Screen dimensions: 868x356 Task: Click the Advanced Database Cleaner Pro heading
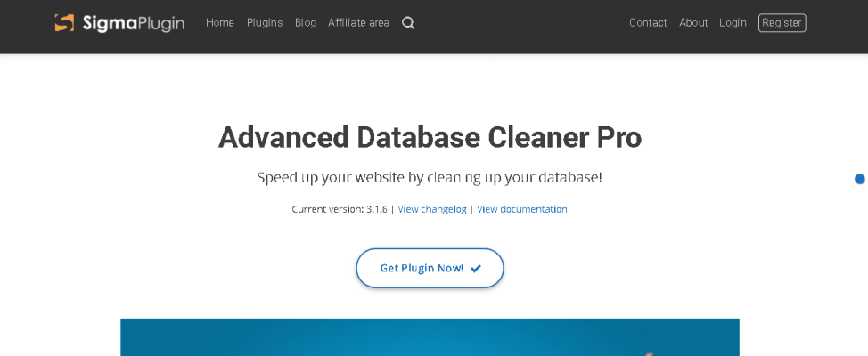(430, 137)
